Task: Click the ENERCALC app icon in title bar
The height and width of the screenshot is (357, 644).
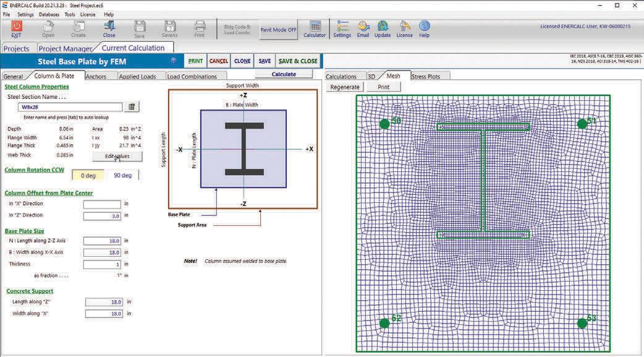Action: [4, 6]
